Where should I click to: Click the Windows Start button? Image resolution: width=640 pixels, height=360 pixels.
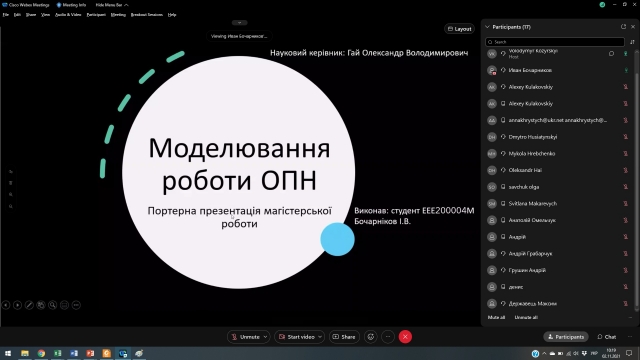pyautogui.click(x=8, y=353)
